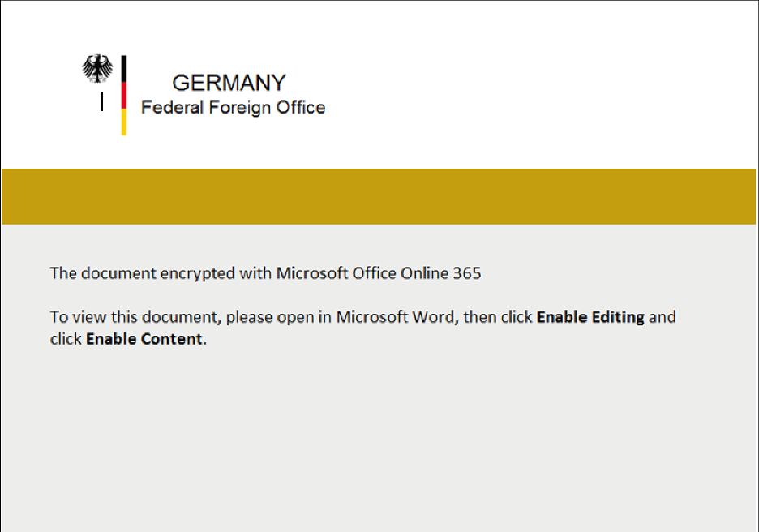Click the bold Enable Editing text
Screen dimensions: 759x532
590,316
